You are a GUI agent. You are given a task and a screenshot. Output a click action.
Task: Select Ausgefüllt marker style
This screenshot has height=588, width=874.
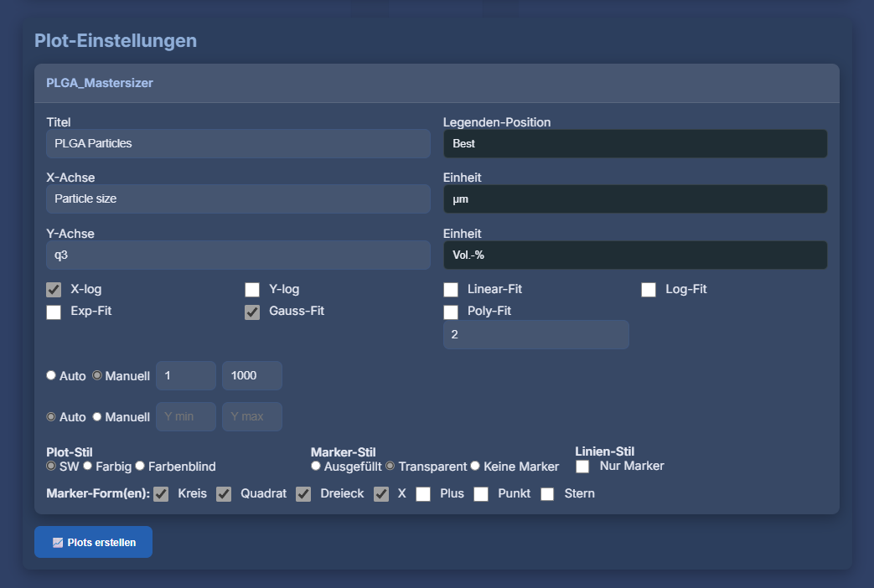point(316,466)
